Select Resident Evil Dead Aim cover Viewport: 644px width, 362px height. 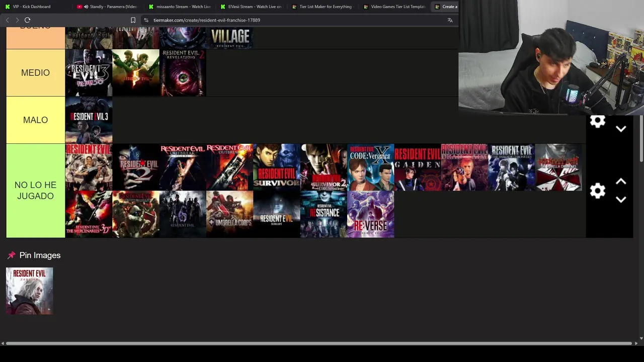[x=464, y=167]
